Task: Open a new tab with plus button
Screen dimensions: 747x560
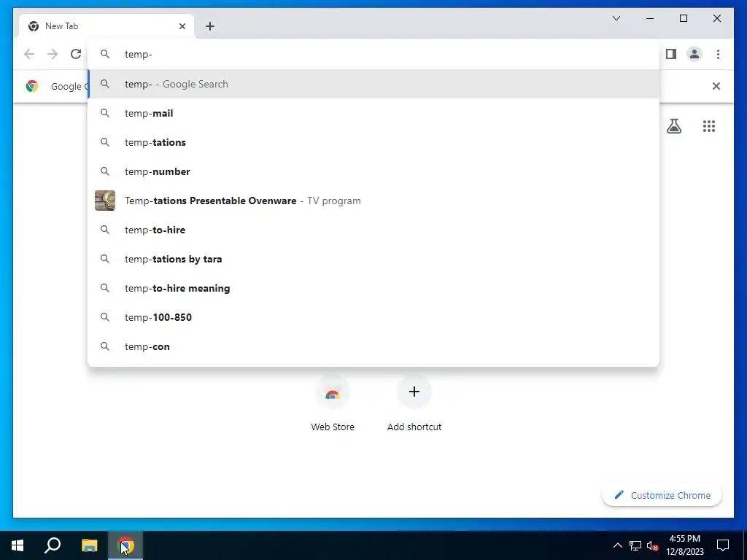Action: 209,26
